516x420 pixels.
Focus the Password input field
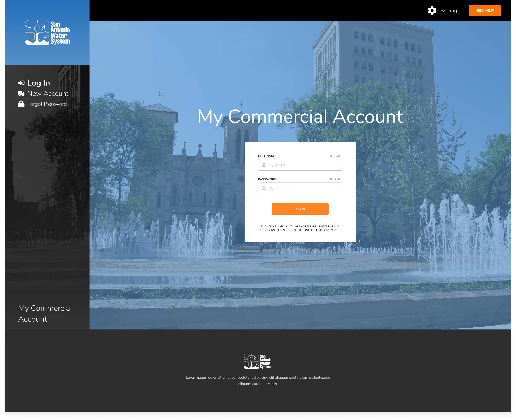click(x=300, y=188)
